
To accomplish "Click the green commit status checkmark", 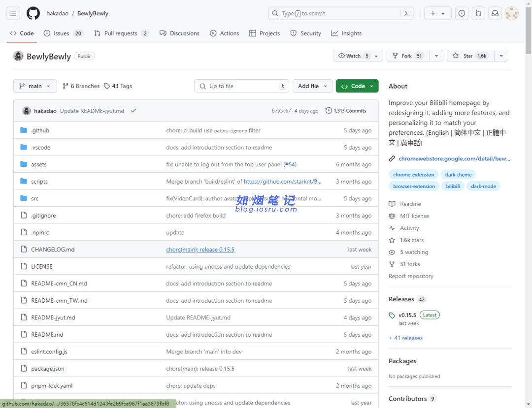I will [x=133, y=110].
